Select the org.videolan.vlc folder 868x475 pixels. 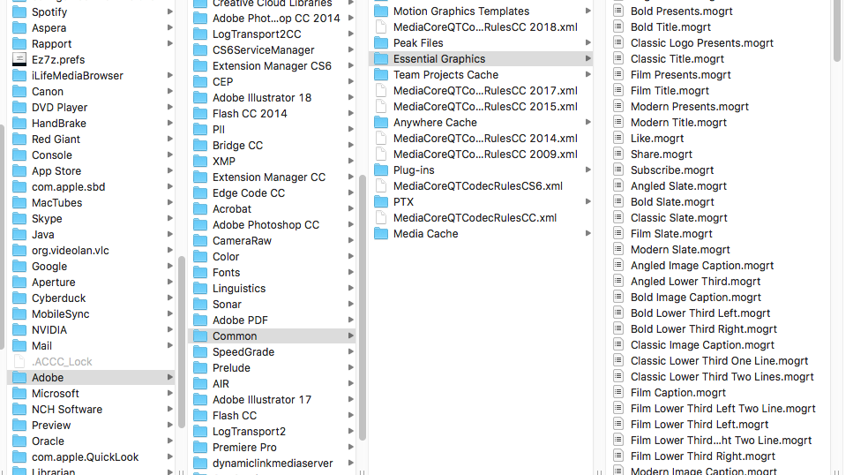coord(92,251)
